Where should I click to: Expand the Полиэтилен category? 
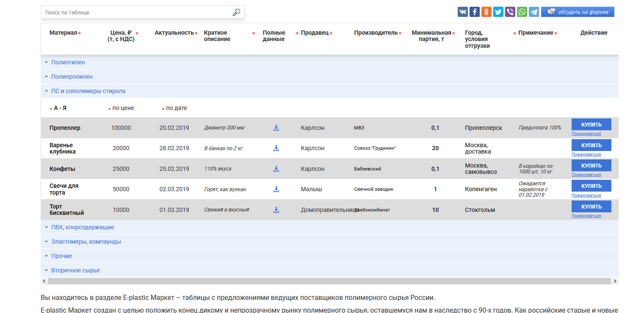[68, 62]
